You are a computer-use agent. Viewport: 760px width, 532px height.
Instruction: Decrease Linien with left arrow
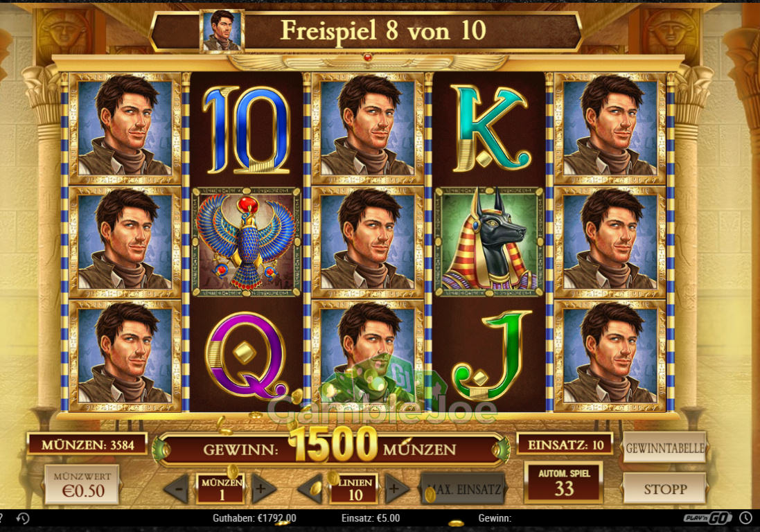(x=310, y=489)
